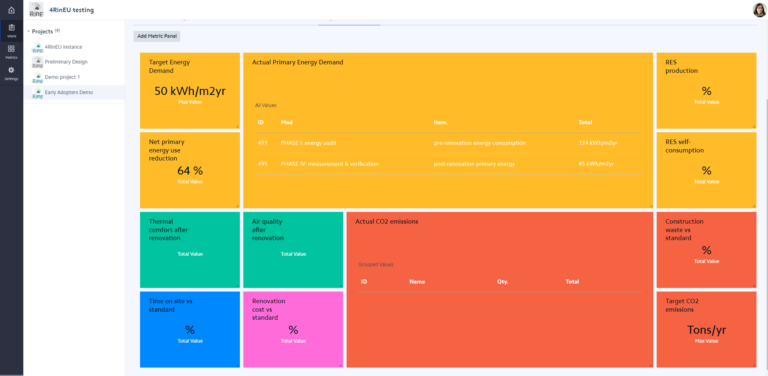This screenshot has width=768, height=376.
Task: Click the Add Metric Panel button
Action: pyautogui.click(x=157, y=36)
